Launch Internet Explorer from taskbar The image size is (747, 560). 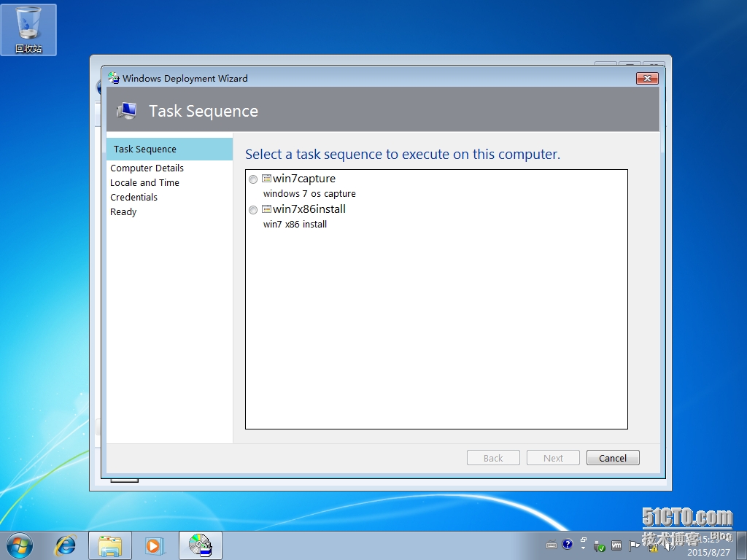coord(65,545)
